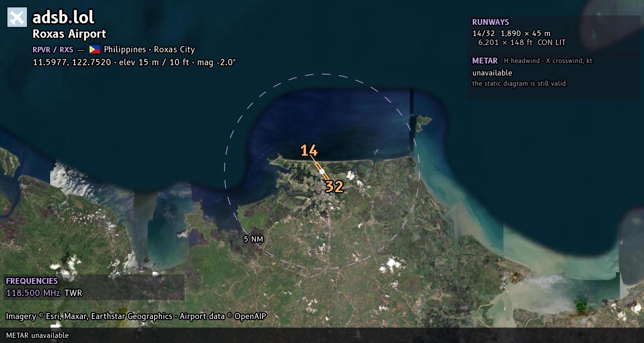
Task: Click the imagery and airport data attribution line
Action: (x=136, y=316)
